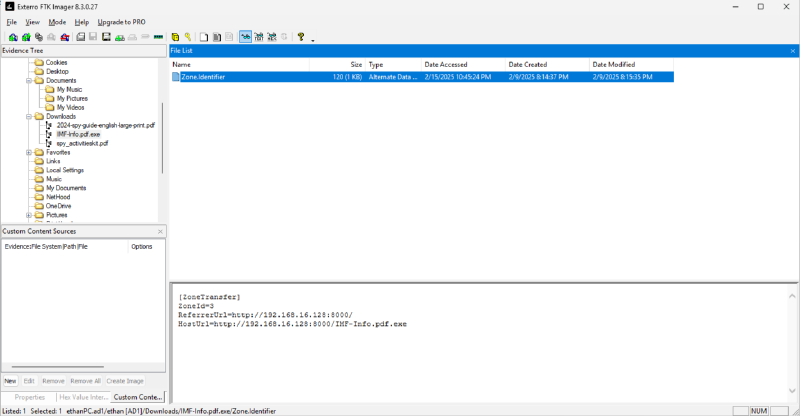Select the Local Settings folder

click(65, 170)
